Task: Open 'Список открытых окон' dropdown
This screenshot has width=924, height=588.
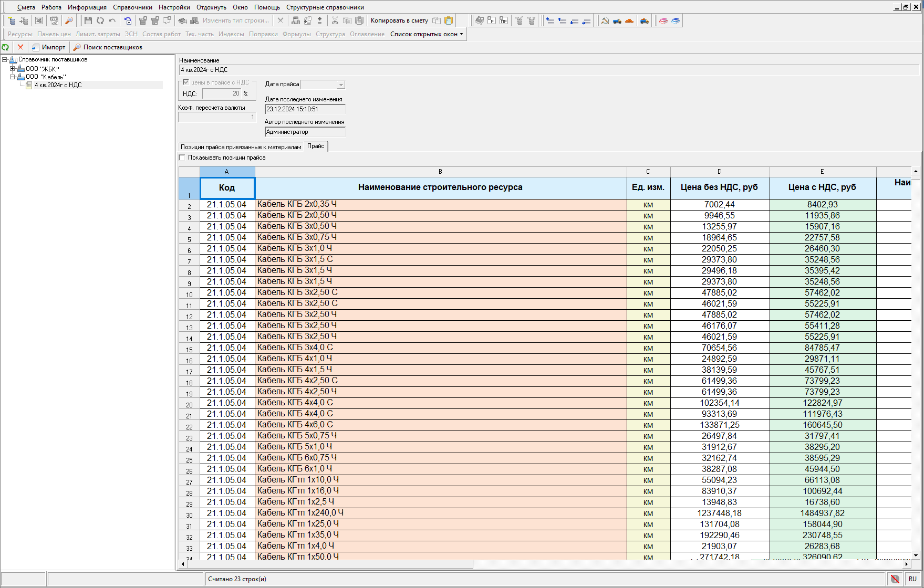Action: pyautogui.click(x=427, y=34)
